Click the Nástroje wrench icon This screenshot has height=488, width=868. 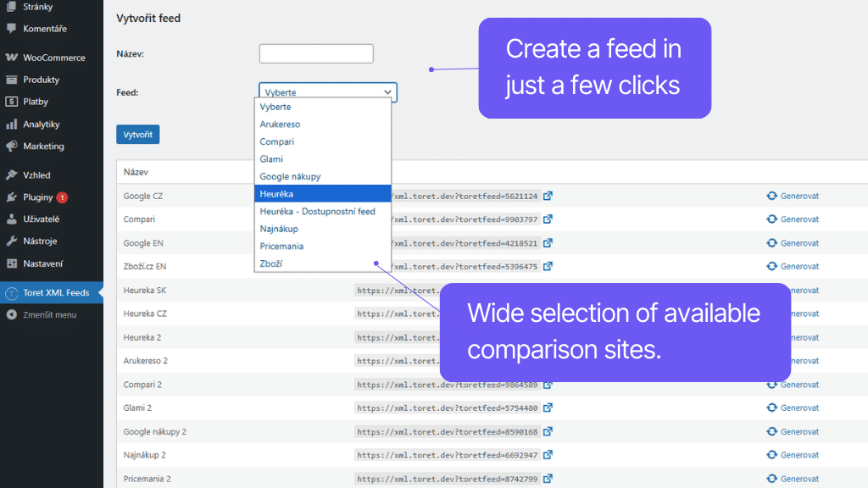click(x=12, y=241)
